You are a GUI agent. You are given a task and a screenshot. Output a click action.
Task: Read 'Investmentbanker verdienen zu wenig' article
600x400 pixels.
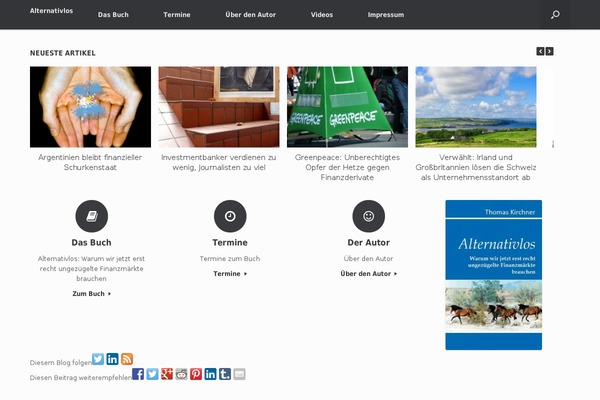point(219,162)
